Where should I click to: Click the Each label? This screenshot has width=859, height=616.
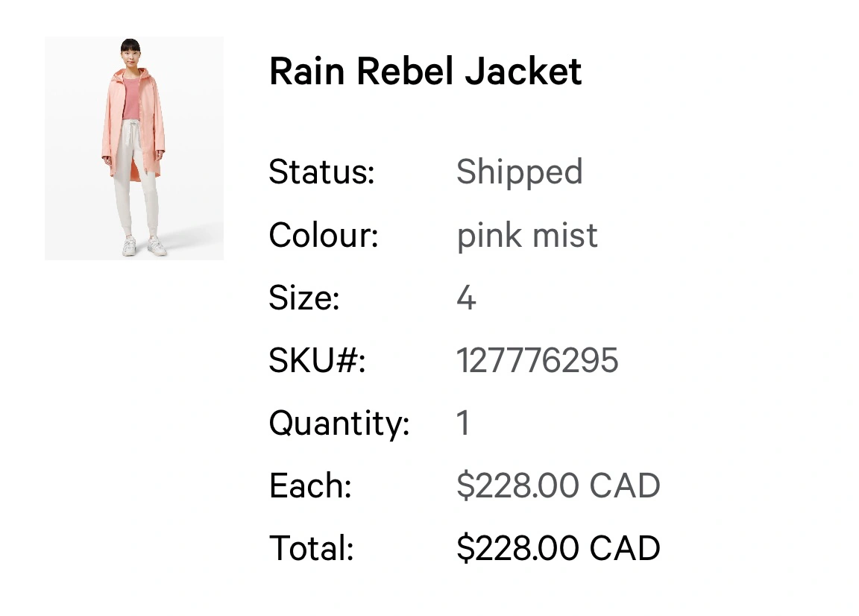pos(310,486)
